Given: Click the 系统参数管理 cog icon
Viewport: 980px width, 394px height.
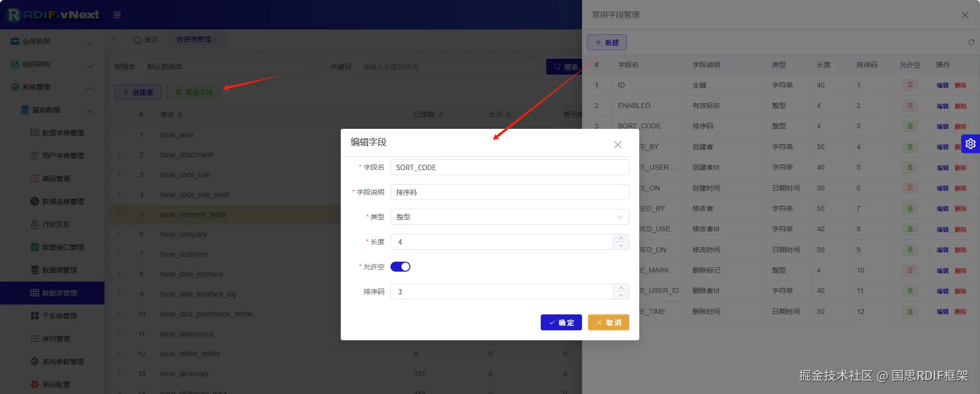Looking at the screenshot, I should pos(35,362).
